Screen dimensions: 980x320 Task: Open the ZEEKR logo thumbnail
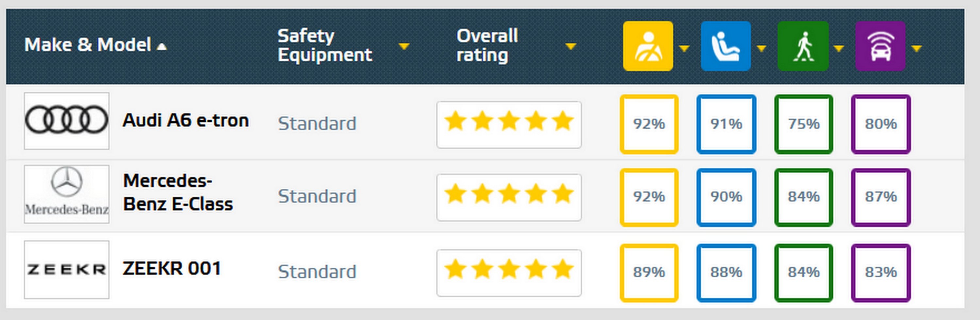click(67, 269)
